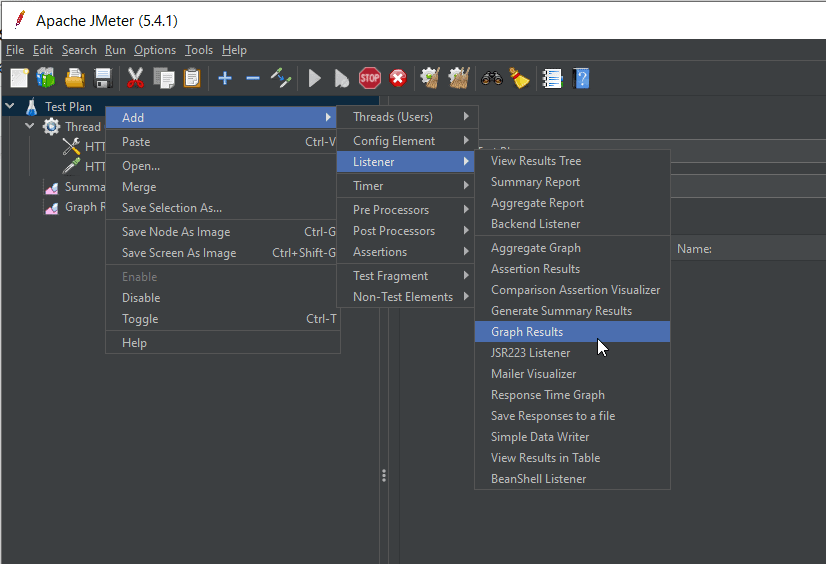826x564 pixels.
Task: Expand the Threads (Users) submenu
Action: click(407, 116)
